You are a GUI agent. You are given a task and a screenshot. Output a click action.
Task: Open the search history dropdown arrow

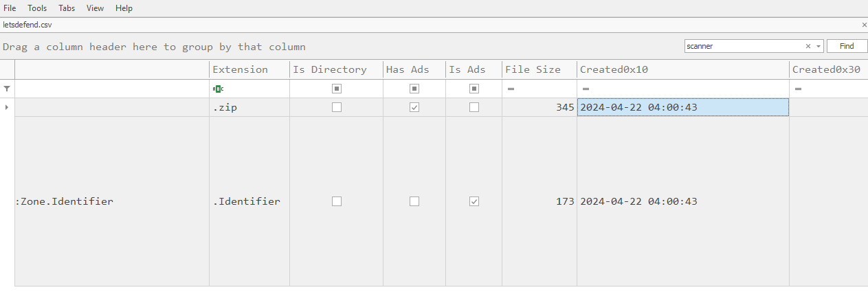tap(818, 46)
